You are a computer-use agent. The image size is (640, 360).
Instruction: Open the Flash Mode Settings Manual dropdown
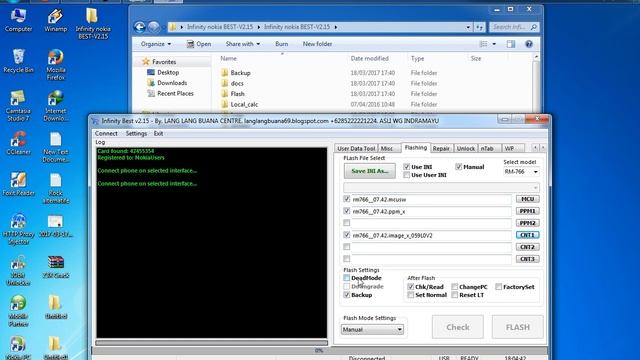(x=372, y=329)
